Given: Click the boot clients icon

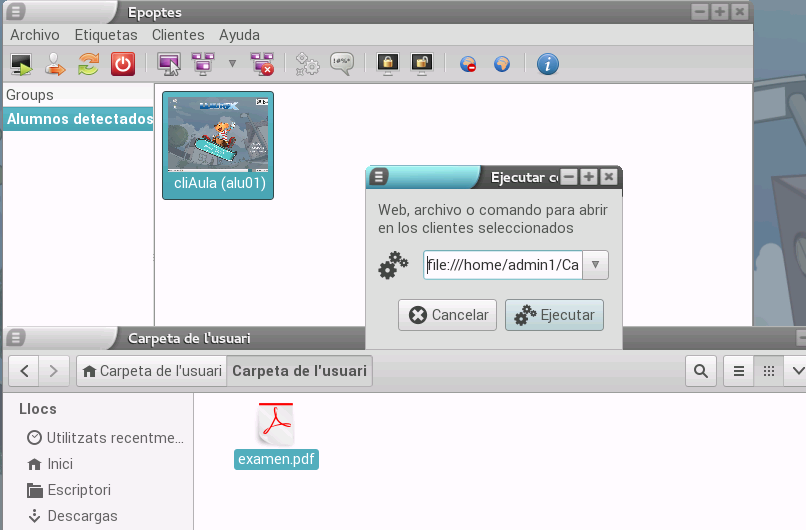Looking at the screenshot, I should [22, 64].
